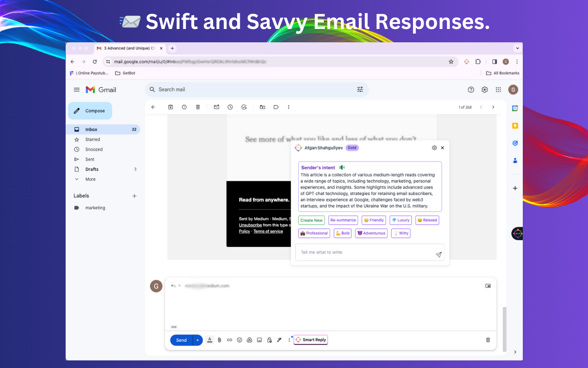Go to the newer email arrow
The image size is (588, 368).
click(x=481, y=107)
